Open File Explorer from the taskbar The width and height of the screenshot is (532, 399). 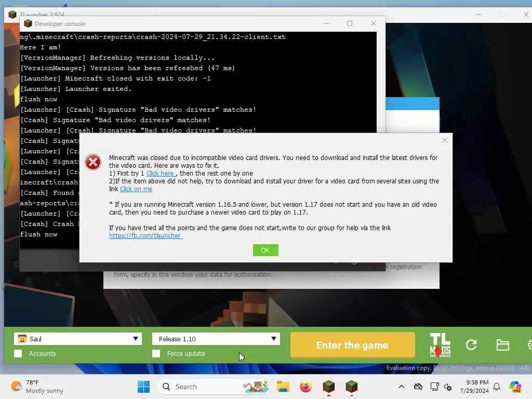click(x=283, y=387)
